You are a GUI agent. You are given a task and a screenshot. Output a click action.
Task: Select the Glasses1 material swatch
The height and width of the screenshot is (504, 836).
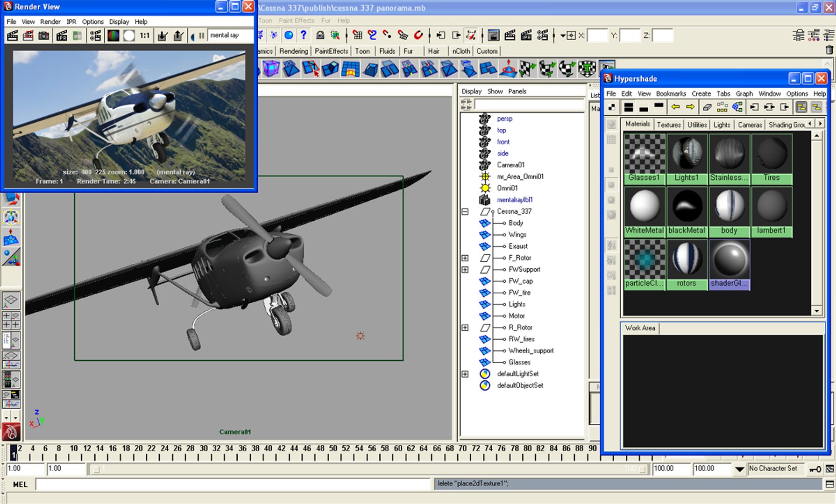[x=645, y=159]
